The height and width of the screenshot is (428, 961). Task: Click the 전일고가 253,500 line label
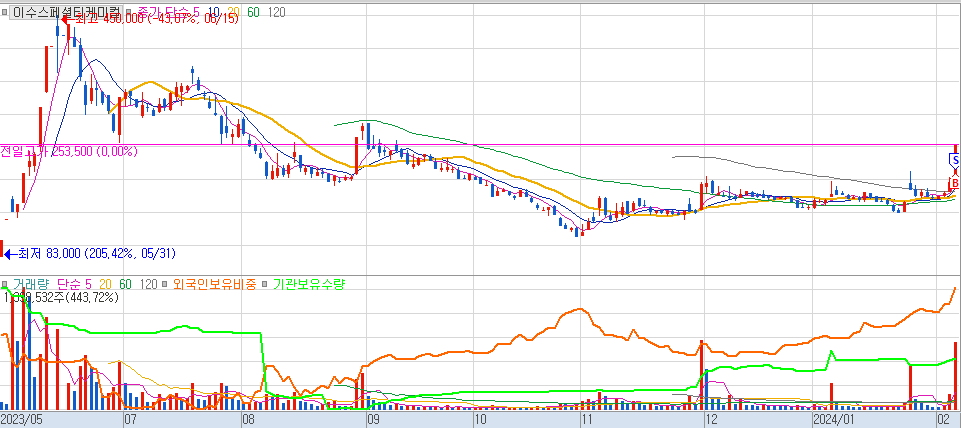(69, 151)
